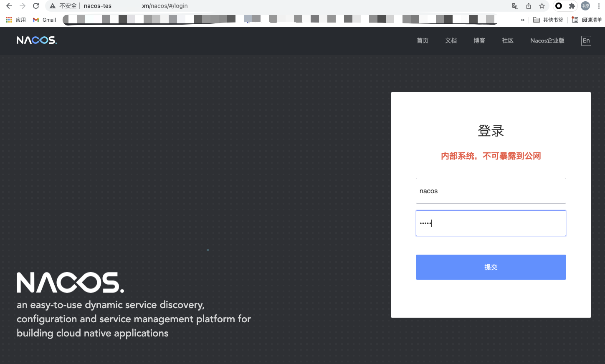Bookmark this page with the star icon
The height and width of the screenshot is (364, 605).
(542, 6)
